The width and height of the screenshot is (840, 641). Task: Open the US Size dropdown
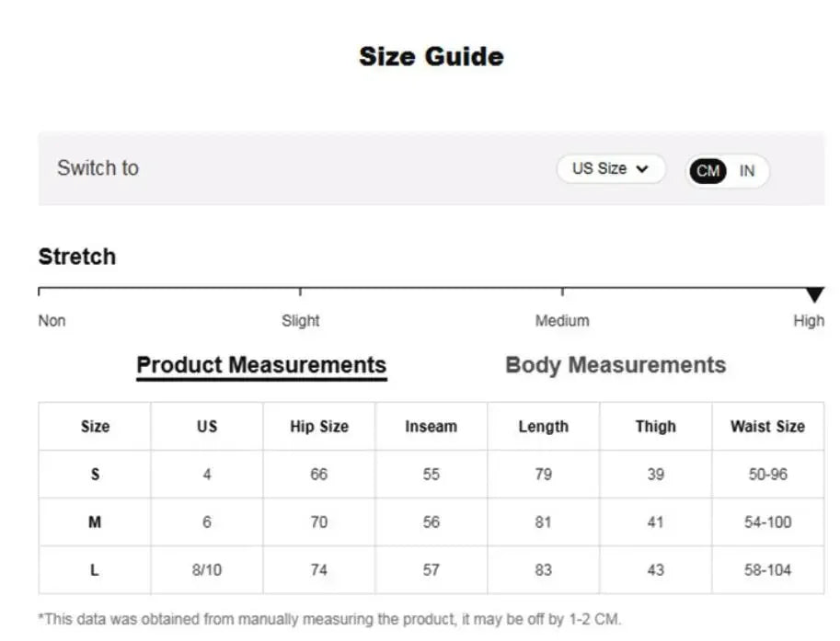click(x=610, y=169)
